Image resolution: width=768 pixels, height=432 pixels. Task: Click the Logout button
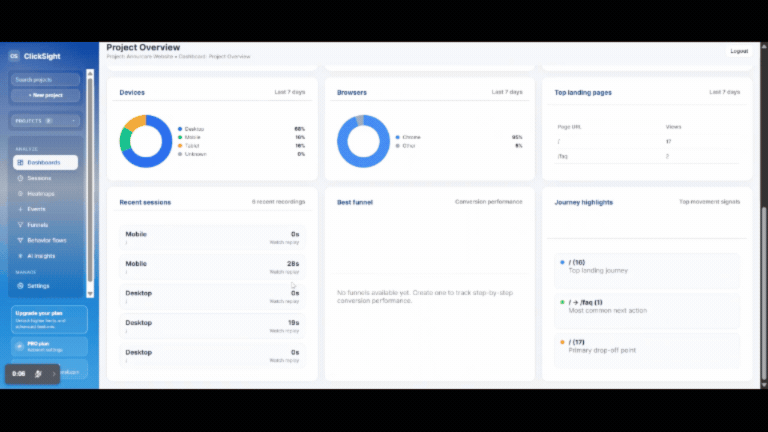(x=739, y=51)
